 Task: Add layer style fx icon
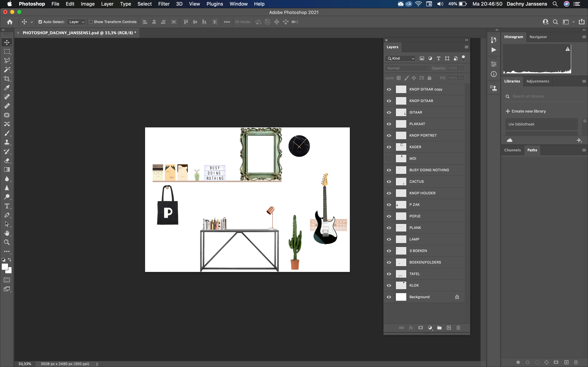[x=411, y=328]
